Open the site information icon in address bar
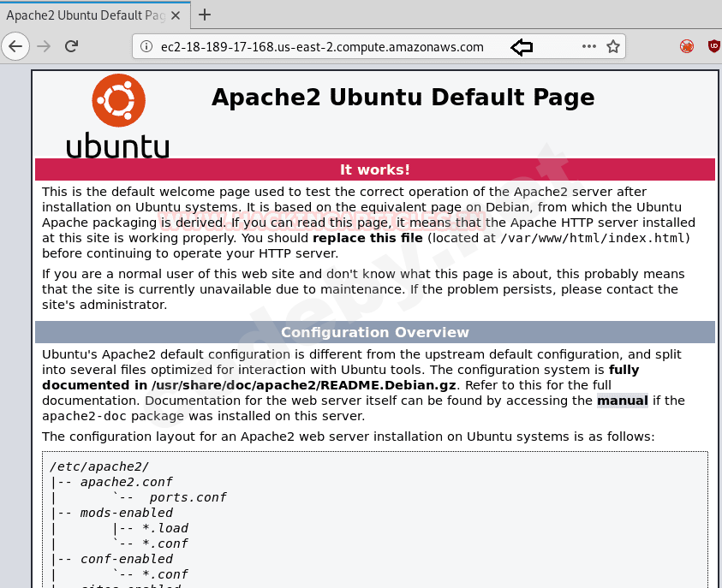This screenshot has height=588, width=722. [x=146, y=46]
